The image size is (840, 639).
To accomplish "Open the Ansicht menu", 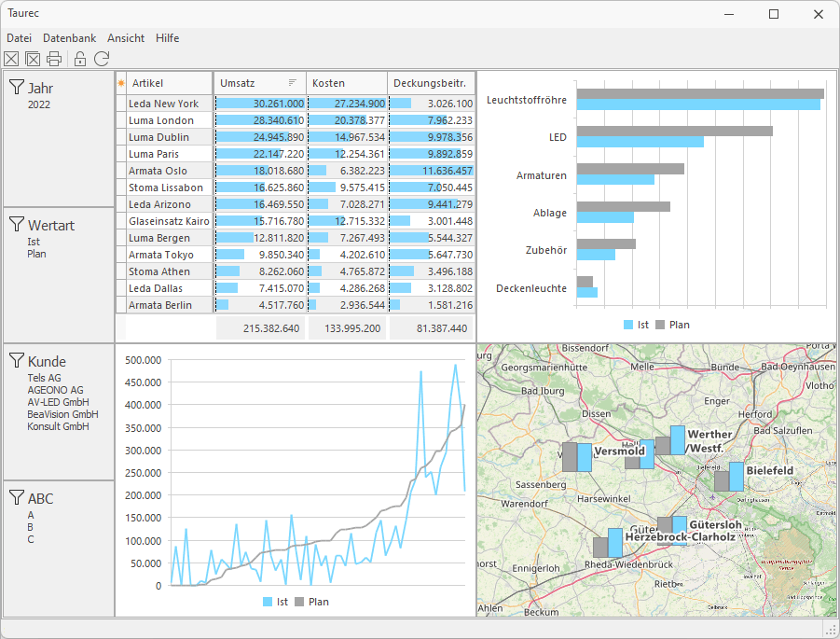I will [126, 38].
